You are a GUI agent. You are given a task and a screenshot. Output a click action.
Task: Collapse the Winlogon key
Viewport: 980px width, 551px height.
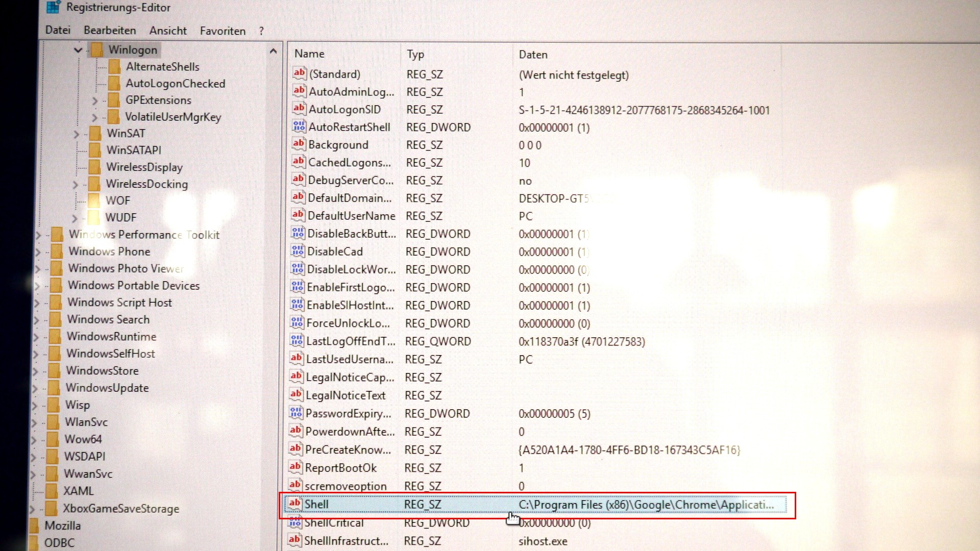(78, 50)
